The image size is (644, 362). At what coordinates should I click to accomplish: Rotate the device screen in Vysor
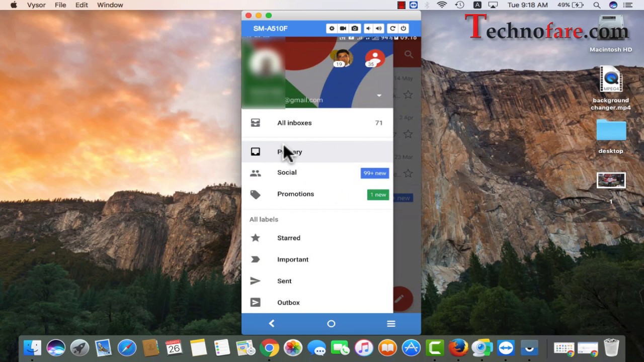[392, 29]
